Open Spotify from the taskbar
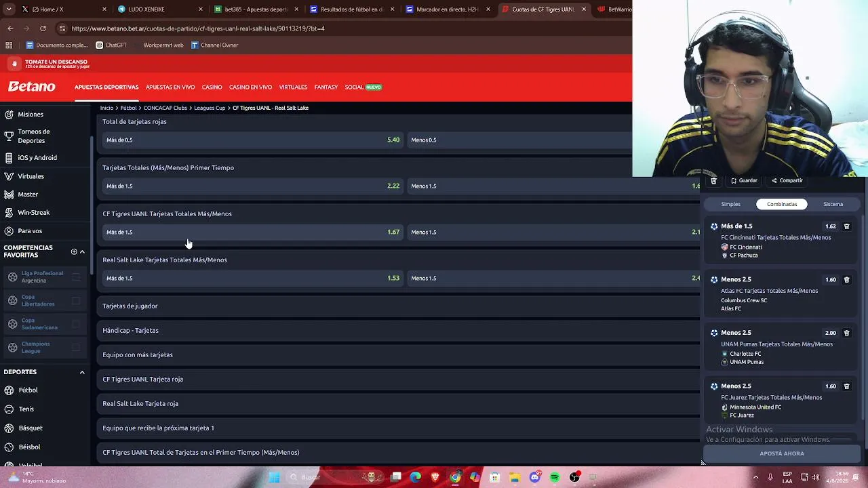 [555, 477]
